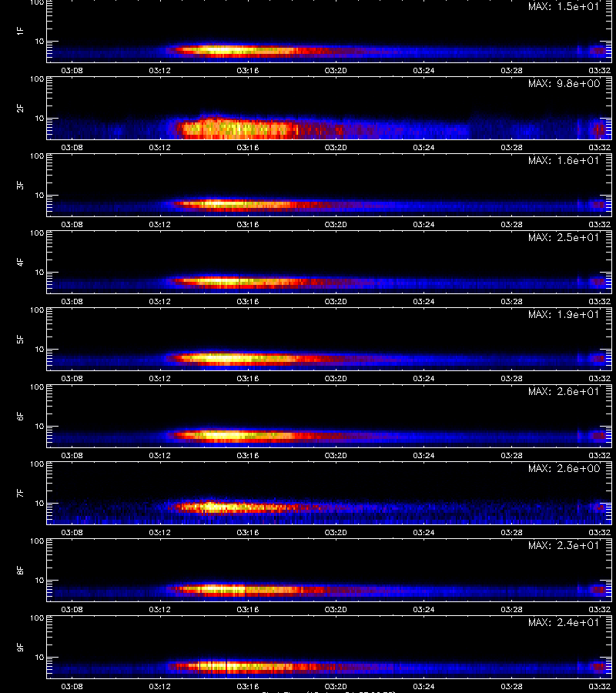Click the 6F panel axis label
The width and height of the screenshot is (616, 693).
point(20,417)
